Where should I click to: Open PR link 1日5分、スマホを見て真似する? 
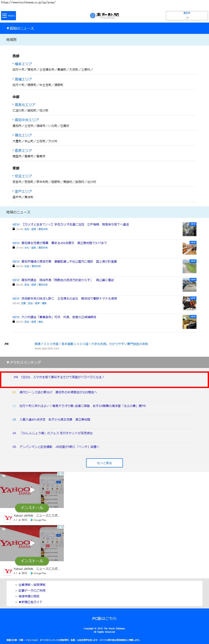63,377
